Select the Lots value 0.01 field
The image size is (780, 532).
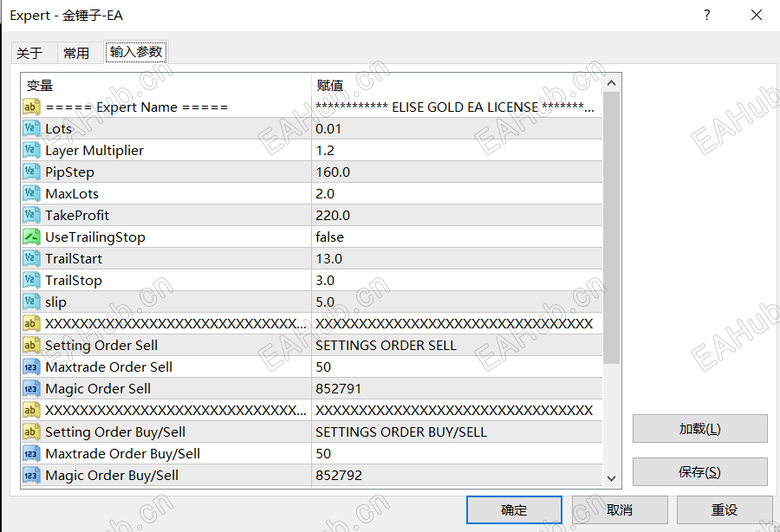click(x=390, y=128)
